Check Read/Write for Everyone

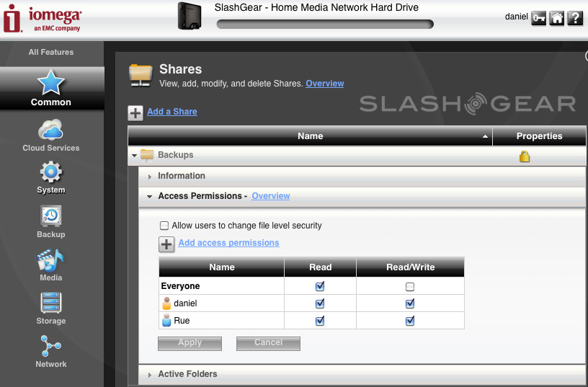(410, 286)
